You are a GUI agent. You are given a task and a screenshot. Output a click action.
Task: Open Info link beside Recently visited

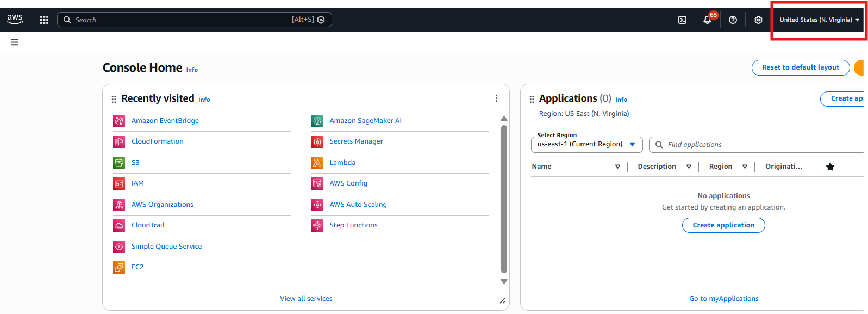[204, 100]
